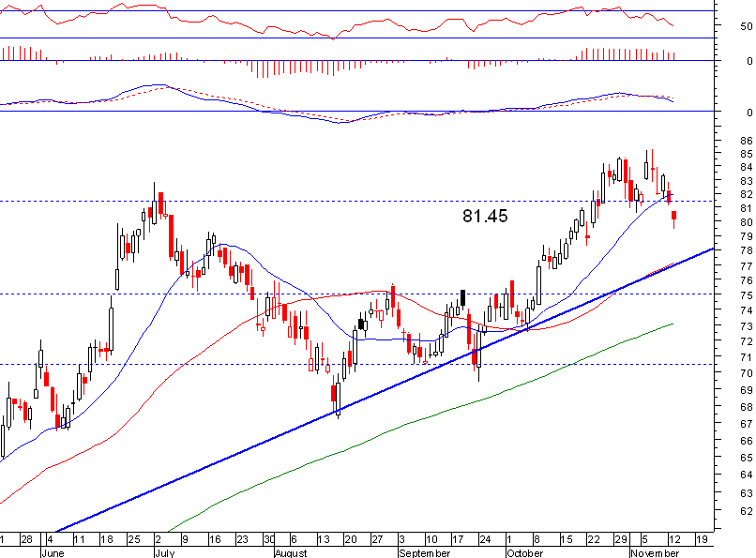Select the 85 price axis label

pyautogui.click(x=747, y=154)
